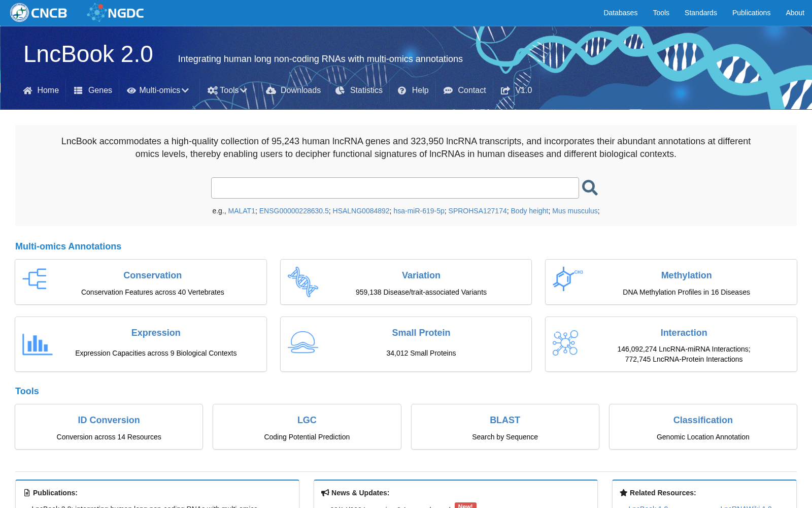
Task: Open the About menu
Action: pyautogui.click(x=795, y=13)
